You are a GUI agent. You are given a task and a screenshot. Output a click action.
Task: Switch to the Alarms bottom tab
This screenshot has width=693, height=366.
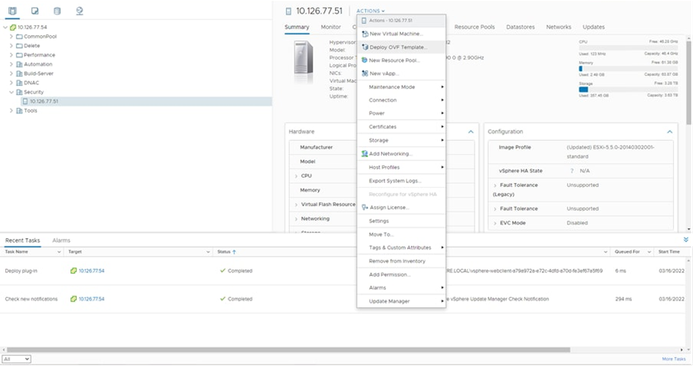[61, 240]
